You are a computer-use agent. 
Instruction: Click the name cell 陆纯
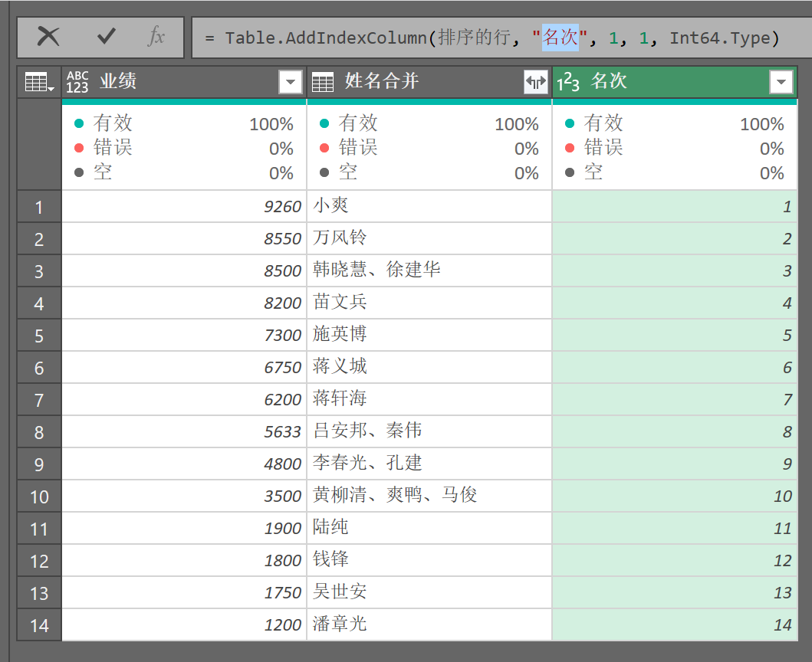point(429,529)
